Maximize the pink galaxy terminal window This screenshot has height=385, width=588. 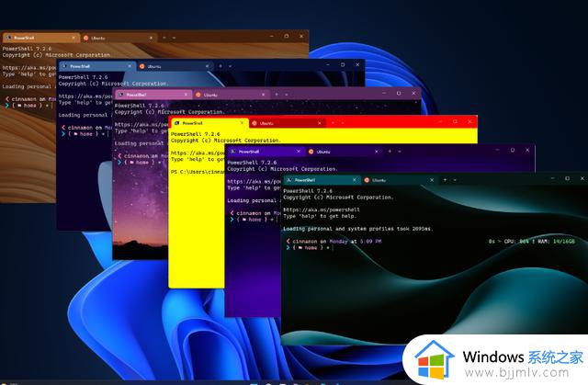point(399,93)
